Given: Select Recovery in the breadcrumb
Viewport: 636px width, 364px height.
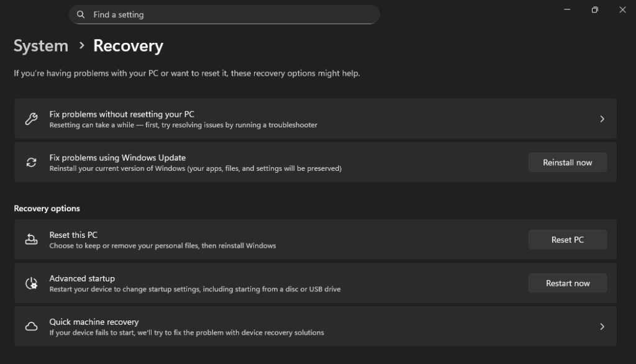Looking at the screenshot, I should [x=128, y=45].
